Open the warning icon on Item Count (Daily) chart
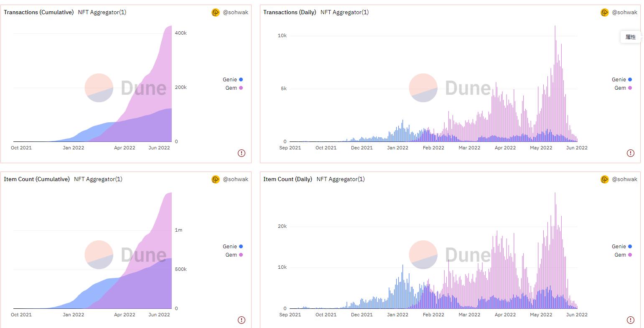Screen dimensions: 644x328 pos(631,320)
